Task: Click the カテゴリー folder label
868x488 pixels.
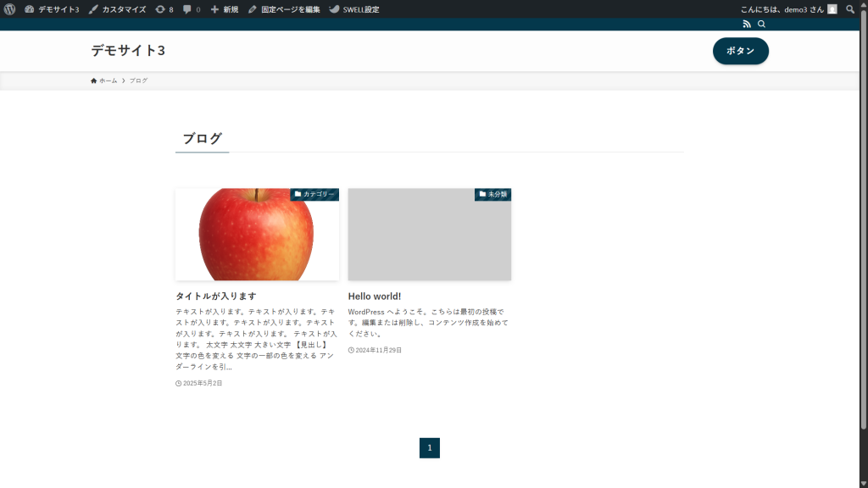Action: [x=314, y=194]
